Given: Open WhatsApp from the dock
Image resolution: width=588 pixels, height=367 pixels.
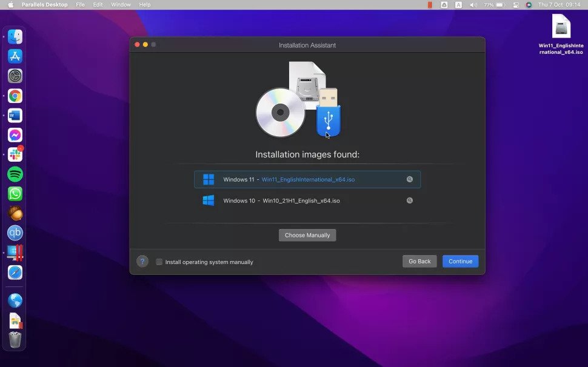Looking at the screenshot, I should tap(15, 194).
